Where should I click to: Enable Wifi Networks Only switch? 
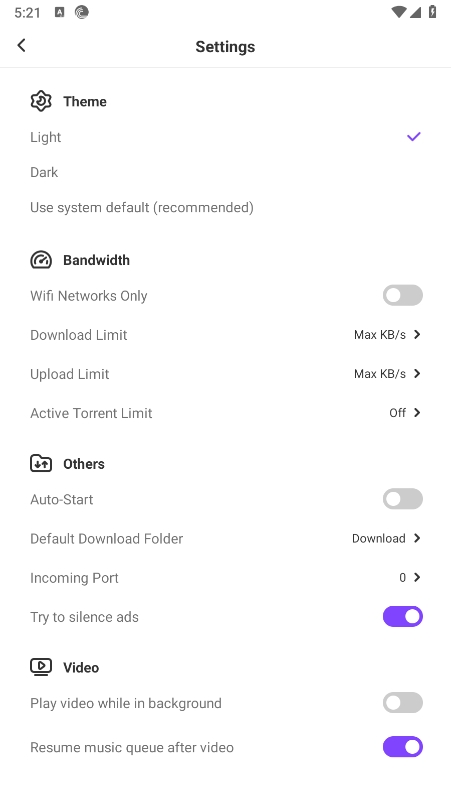click(403, 295)
